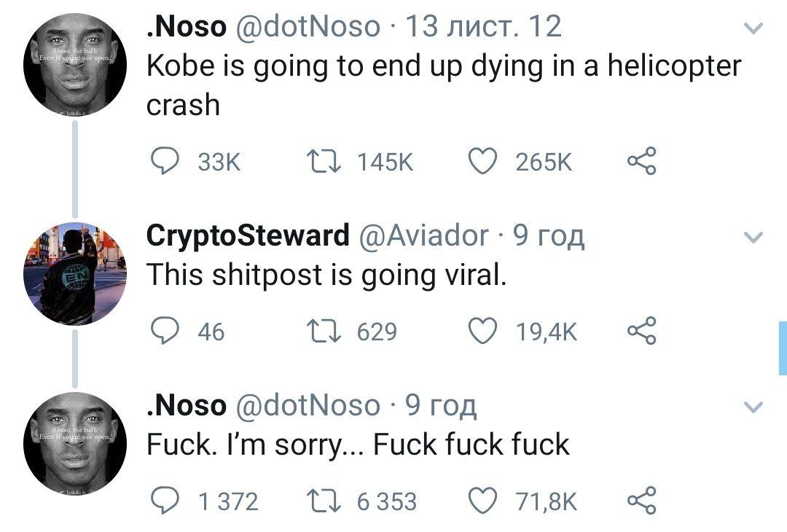Share the Kobe helicopter crash tweet
Image resolution: width=787 pixels, height=532 pixels.
[641, 160]
